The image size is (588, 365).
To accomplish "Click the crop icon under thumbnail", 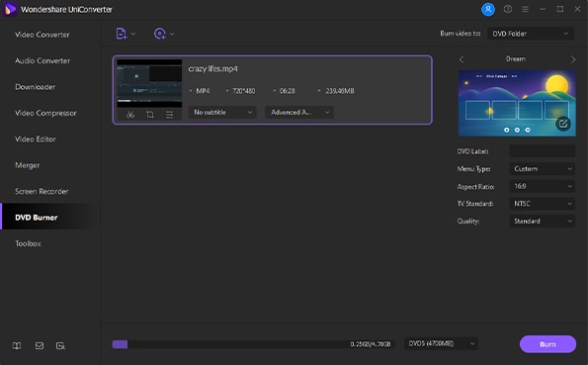I will coord(150,115).
